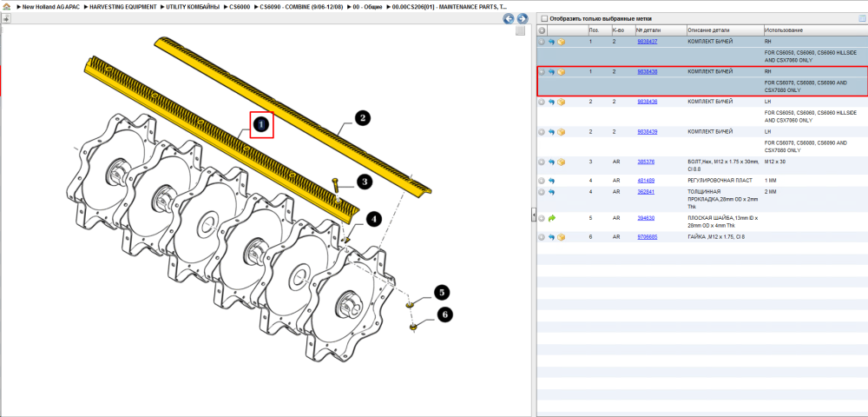Open part number link 481489
Image resolution: width=868 pixels, height=417 pixels.
pyautogui.click(x=646, y=181)
